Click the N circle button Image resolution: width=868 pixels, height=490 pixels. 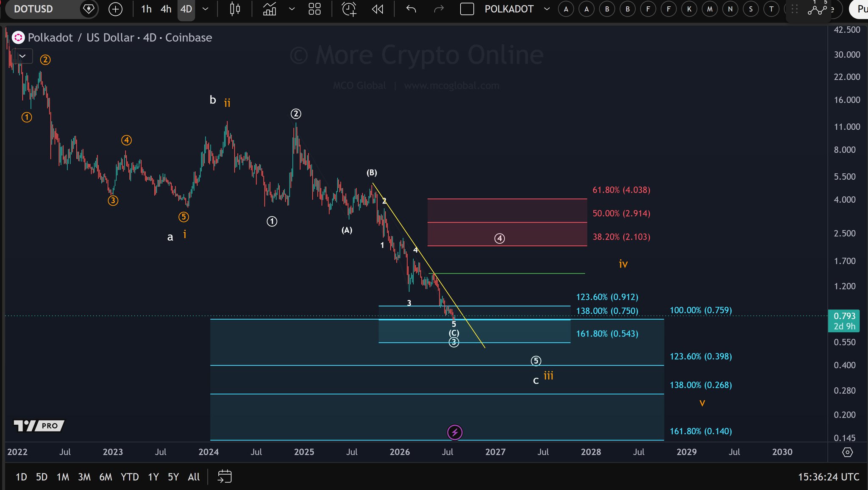[730, 9]
